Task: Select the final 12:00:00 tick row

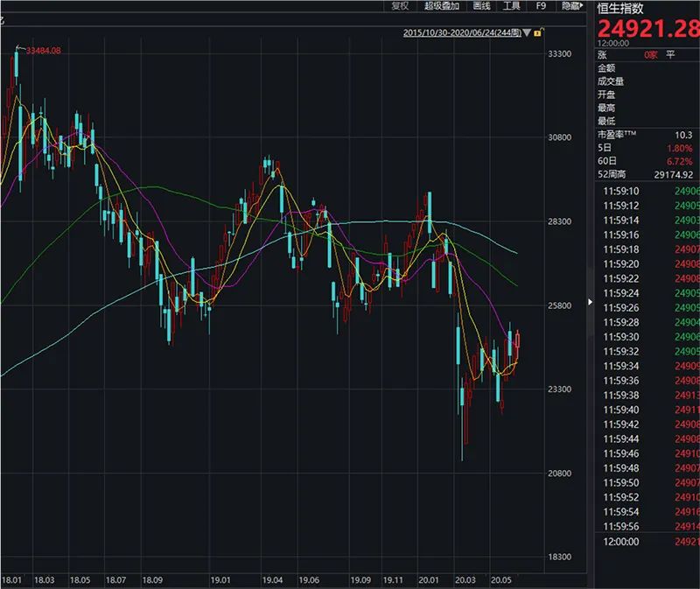Action: pyautogui.click(x=647, y=543)
